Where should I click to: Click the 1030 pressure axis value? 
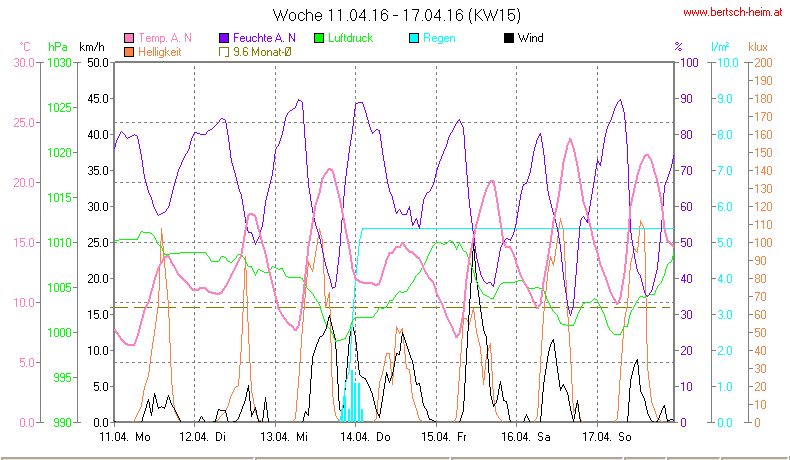tap(60, 63)
